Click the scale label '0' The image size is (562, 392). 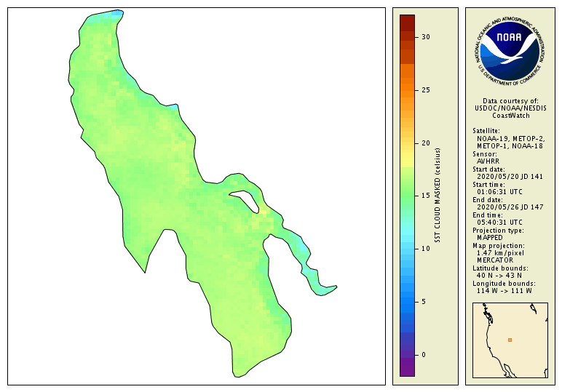(x=424, y=355)
